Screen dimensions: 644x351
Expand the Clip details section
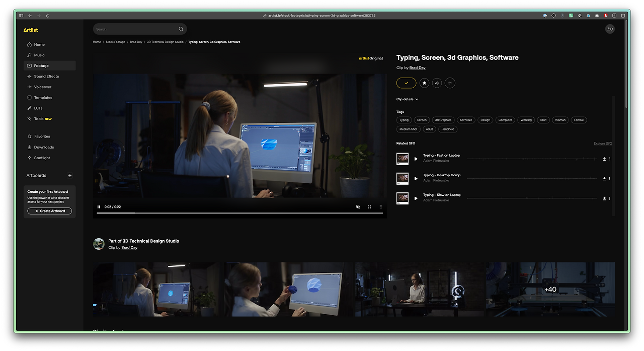407,99
